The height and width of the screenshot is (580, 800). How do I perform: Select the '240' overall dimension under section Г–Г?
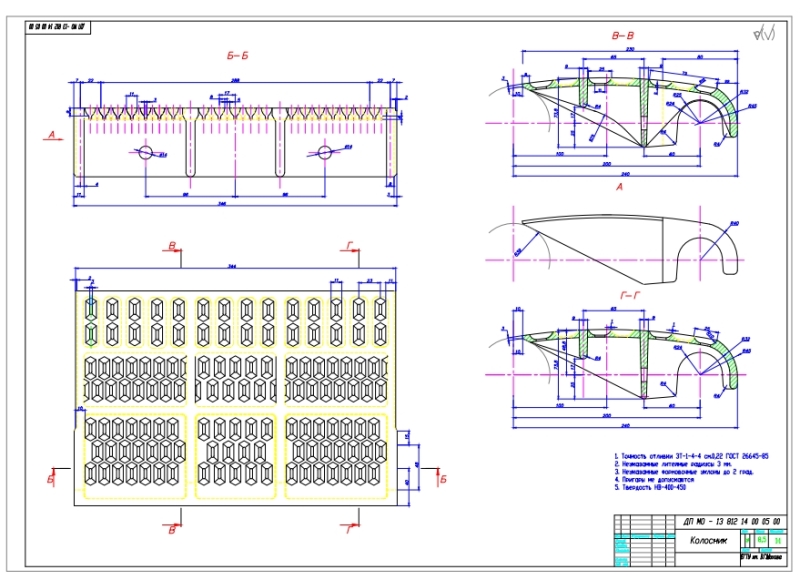coord(626,425)
